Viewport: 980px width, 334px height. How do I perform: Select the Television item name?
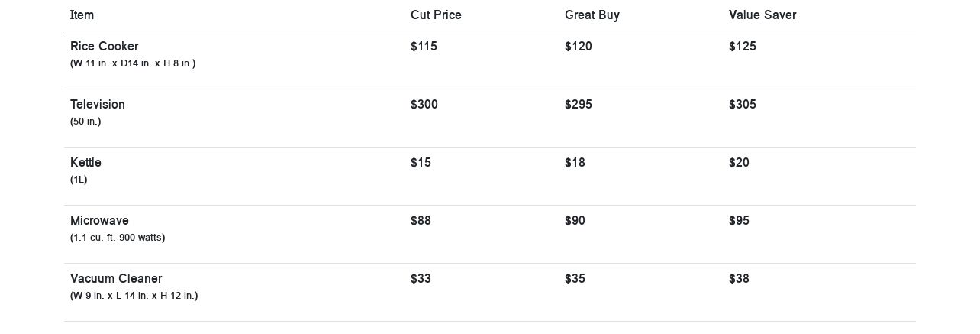point(98,105)
